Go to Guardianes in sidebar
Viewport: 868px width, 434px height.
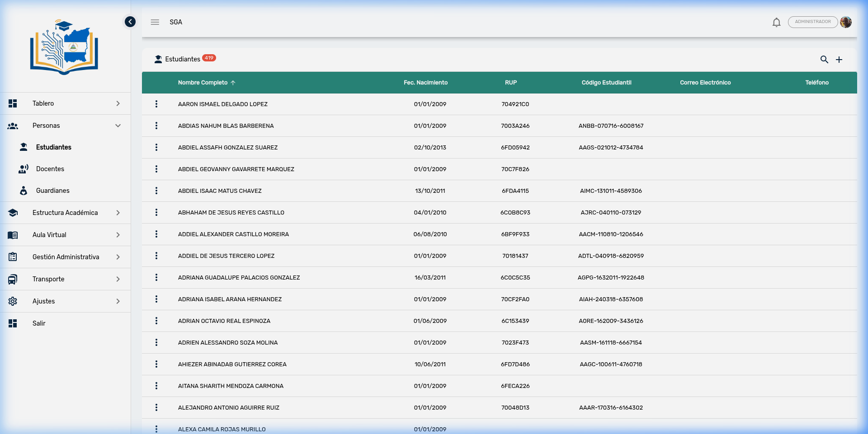pos(53,191)
